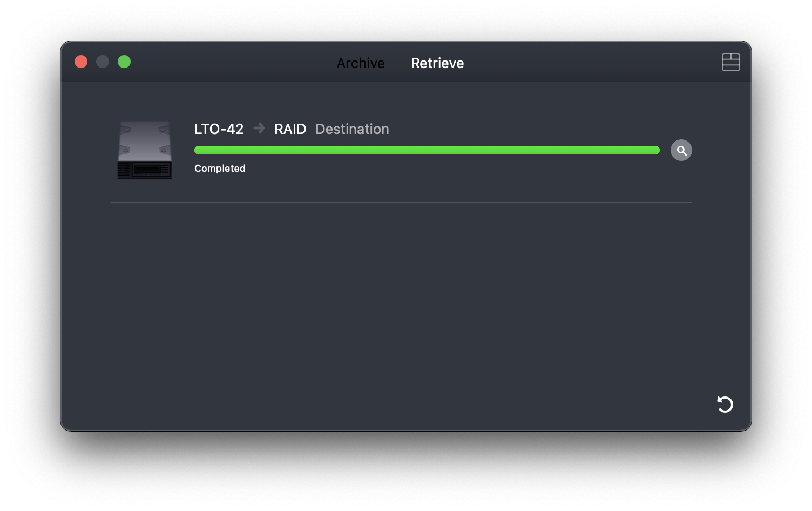812x511 pixels.
Task: Close the window with the red button
Action: 81,62
